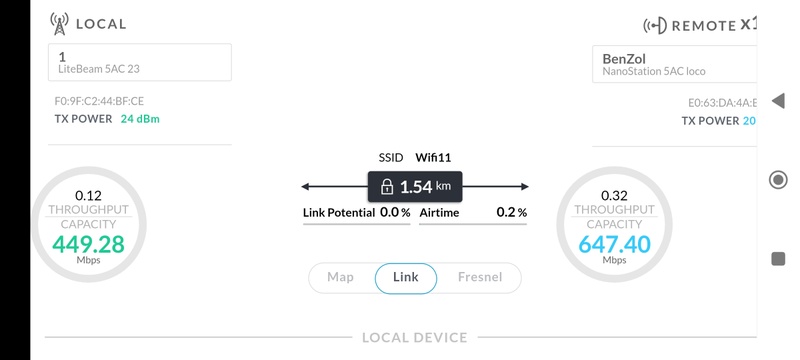Switch to the Map view
Screen dimensions: 800x360
(340, 277)
